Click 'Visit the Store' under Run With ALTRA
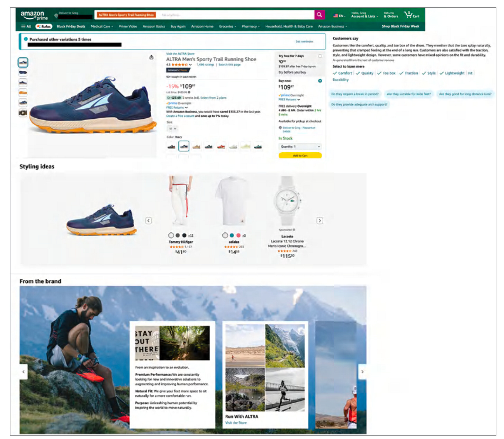The image size is (504, 439). [x=236, y=423]
